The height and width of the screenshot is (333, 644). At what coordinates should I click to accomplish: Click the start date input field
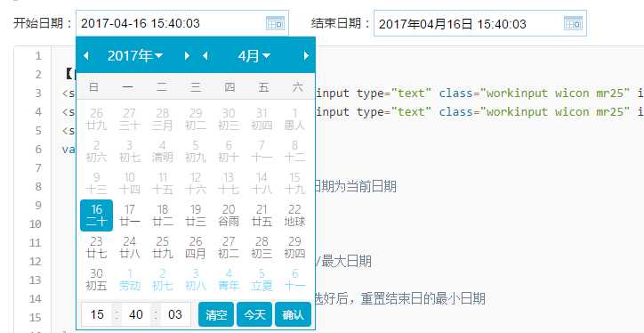click(x=182, y=23)
